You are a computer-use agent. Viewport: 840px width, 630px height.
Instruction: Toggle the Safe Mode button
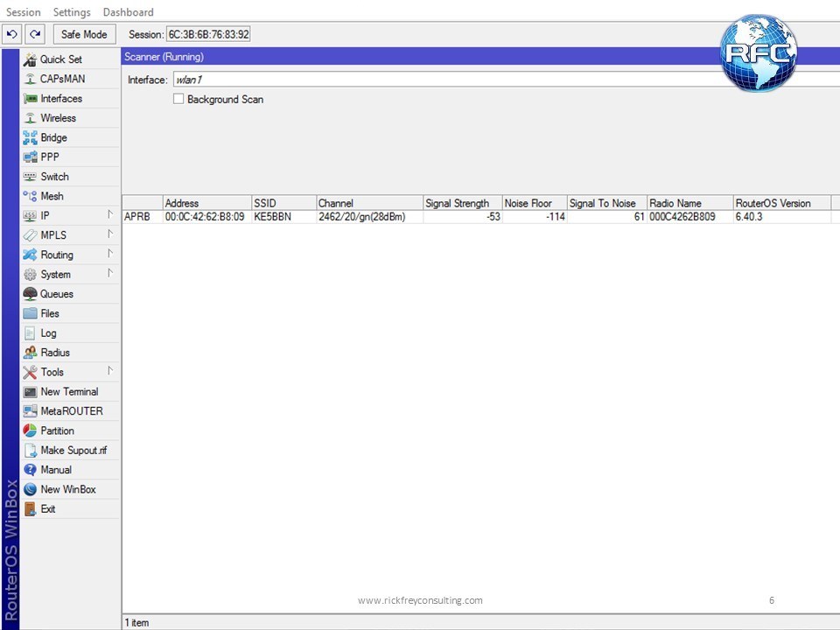pyautogui.click(x=84, y=34)
